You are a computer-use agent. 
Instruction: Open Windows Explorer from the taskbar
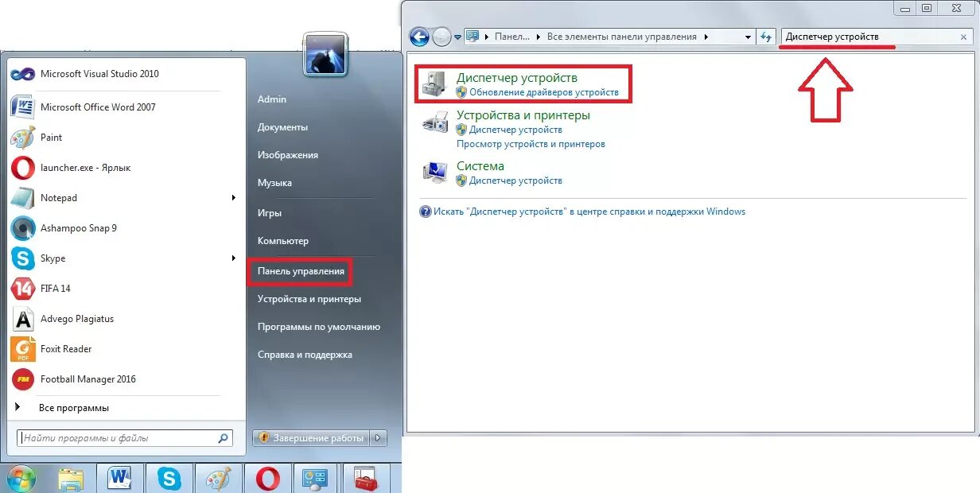click(x=71, y=478)
